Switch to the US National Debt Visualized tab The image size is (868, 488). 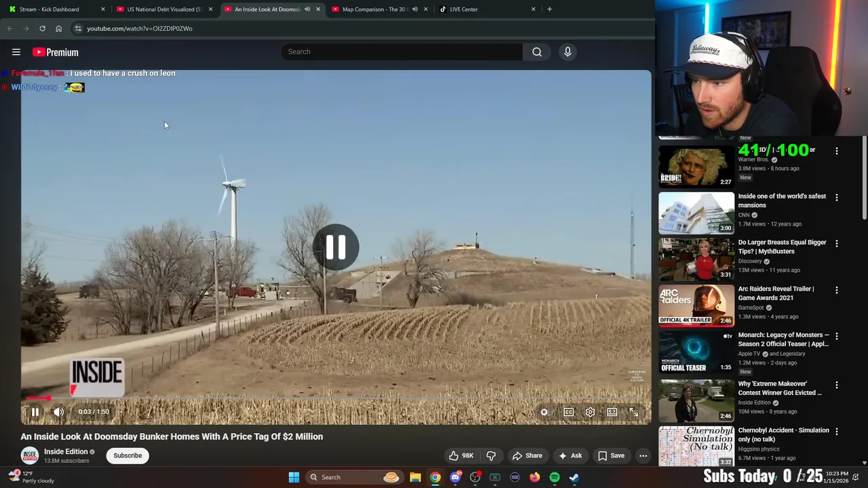click(165, 9)
